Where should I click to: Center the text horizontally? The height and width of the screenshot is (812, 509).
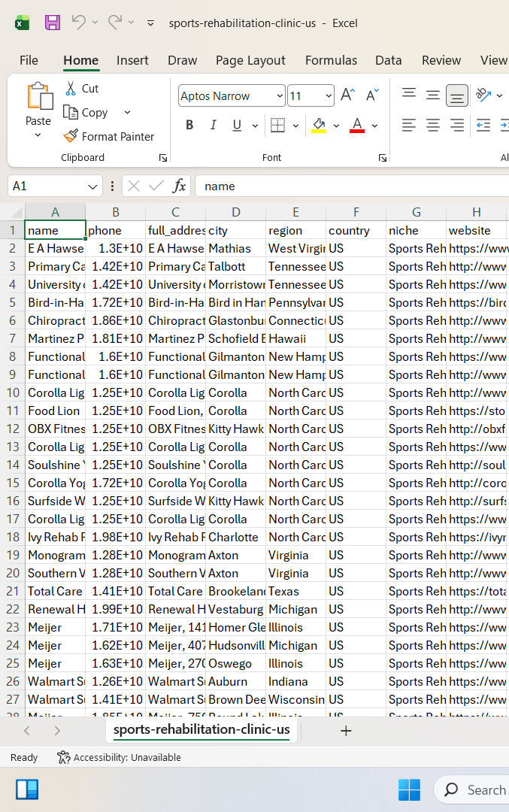(433, 125)
